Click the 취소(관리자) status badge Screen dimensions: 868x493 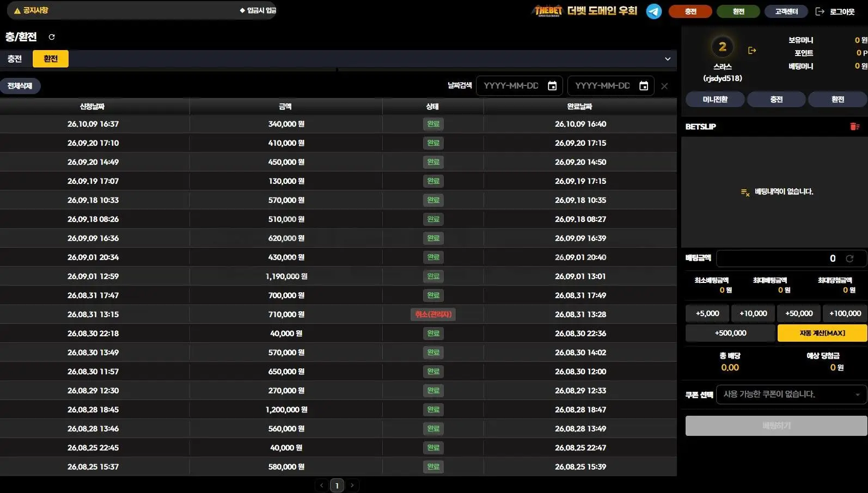click(433, 315)
